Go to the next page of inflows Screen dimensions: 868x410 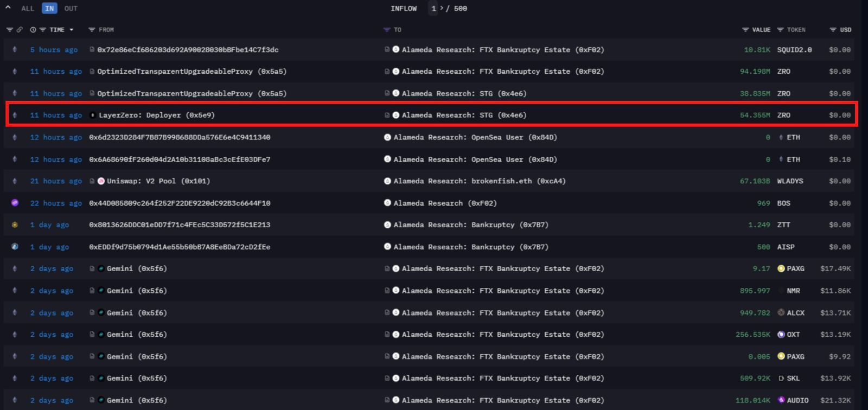442,9
